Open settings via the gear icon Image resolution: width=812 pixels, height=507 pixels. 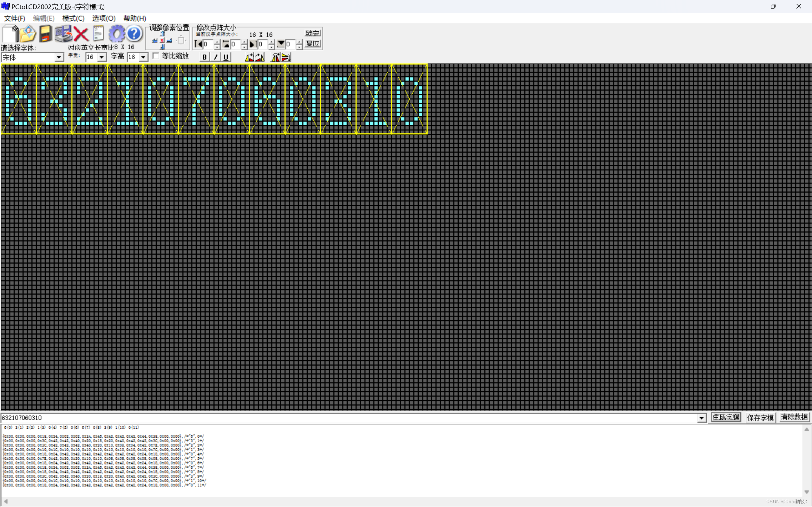(x=116, y=34)
